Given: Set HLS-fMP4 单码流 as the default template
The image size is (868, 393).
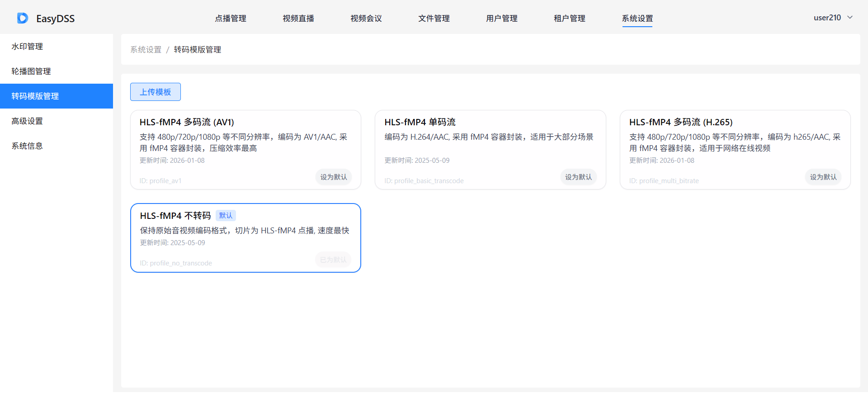Looking at the screenshot, I should click(x=578, y=177).
